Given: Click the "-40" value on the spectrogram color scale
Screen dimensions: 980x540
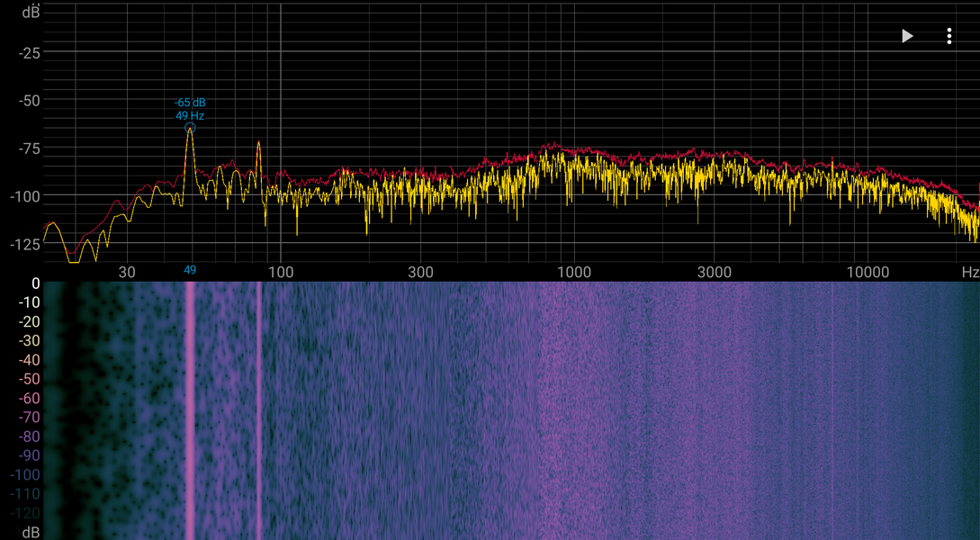Looking at the screenshot, I should click(29, 360).
